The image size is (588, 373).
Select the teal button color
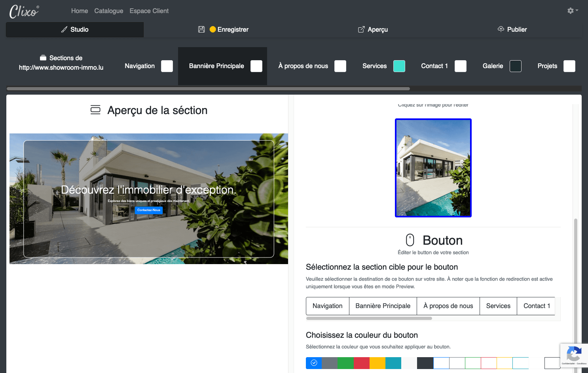click(x=393, y=363)
